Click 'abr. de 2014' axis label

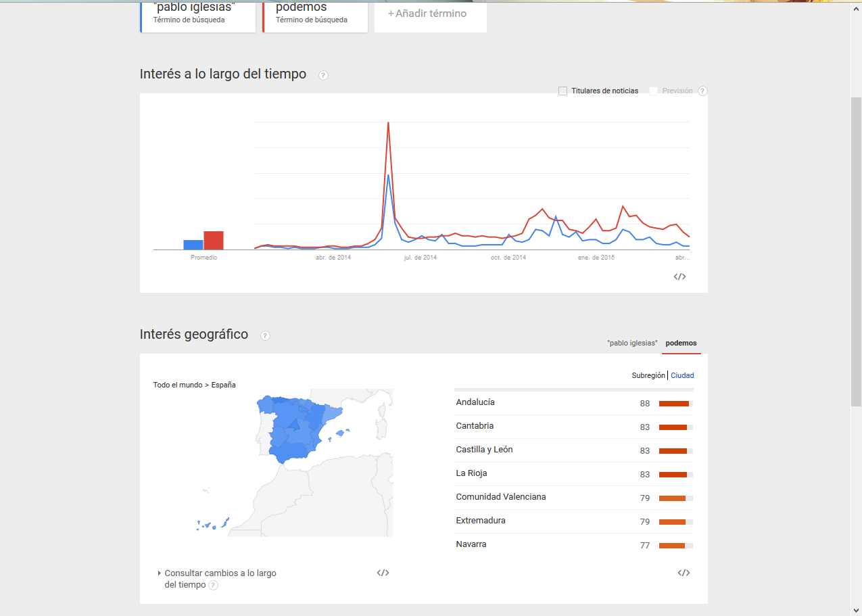coord(333,258)
